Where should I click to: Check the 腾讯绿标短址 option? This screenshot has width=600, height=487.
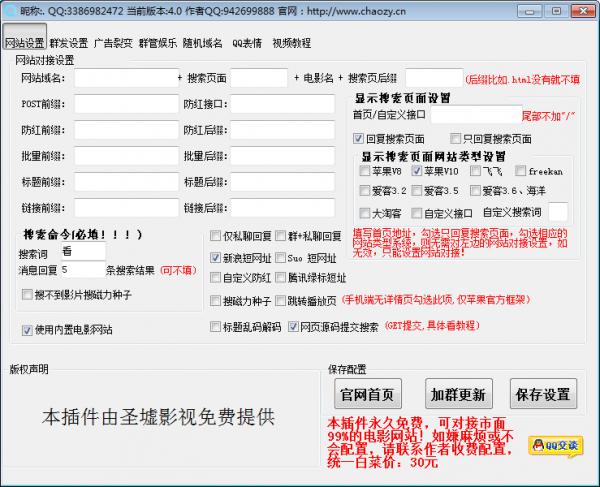tap(280, 278)
